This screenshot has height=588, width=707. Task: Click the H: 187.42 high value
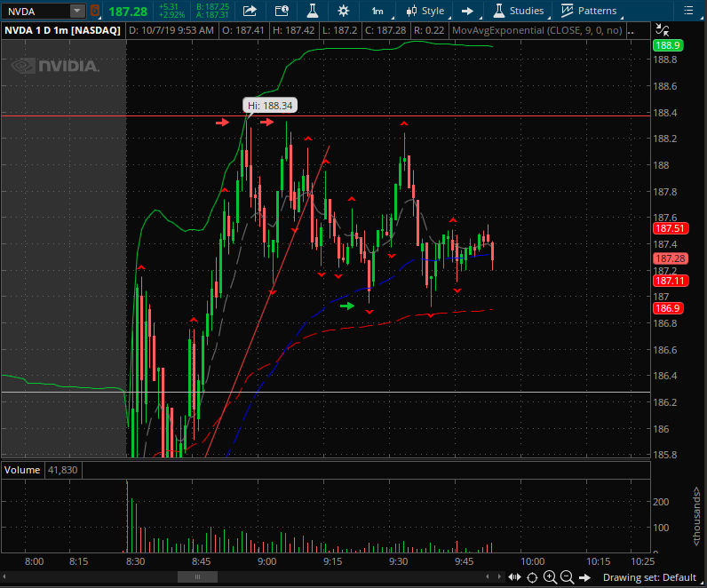pos(293,31)
